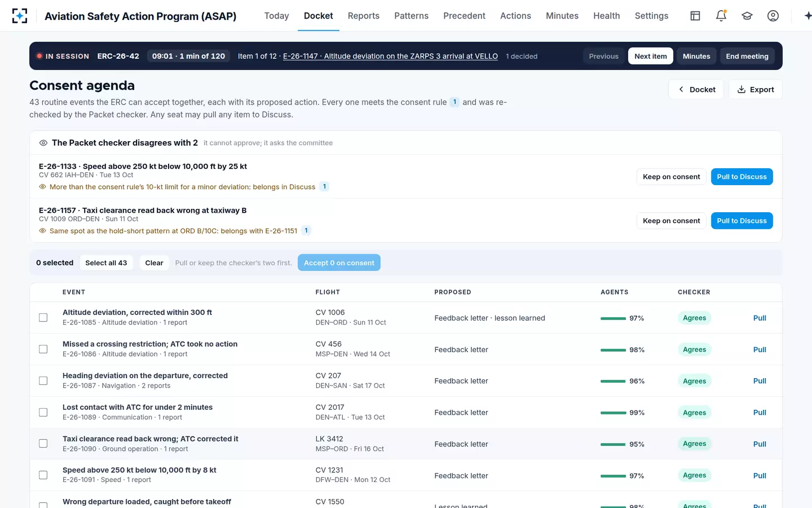The height and width of the screenshot is (508, 812).
Task: Click the 99% agents bar for CV 2017
Action: click(613, 413)
